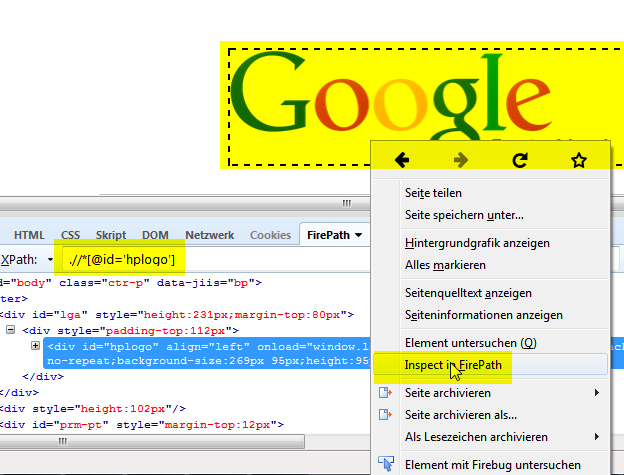Open the FirePath tab dropdown arrow
624x475 pixels.
point(358,235)
